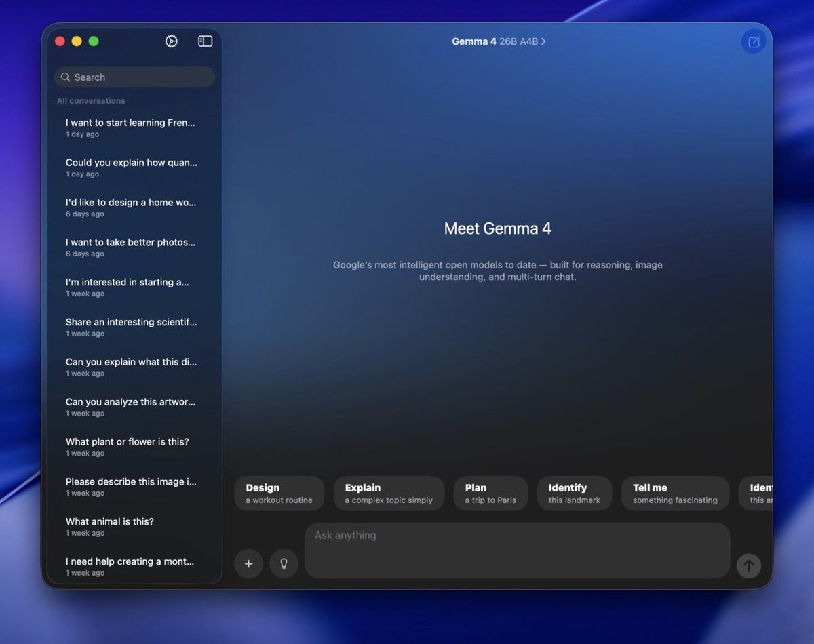
Task: Choose the Plan a trip to Paris suggestion
Action: pos(490,494)
